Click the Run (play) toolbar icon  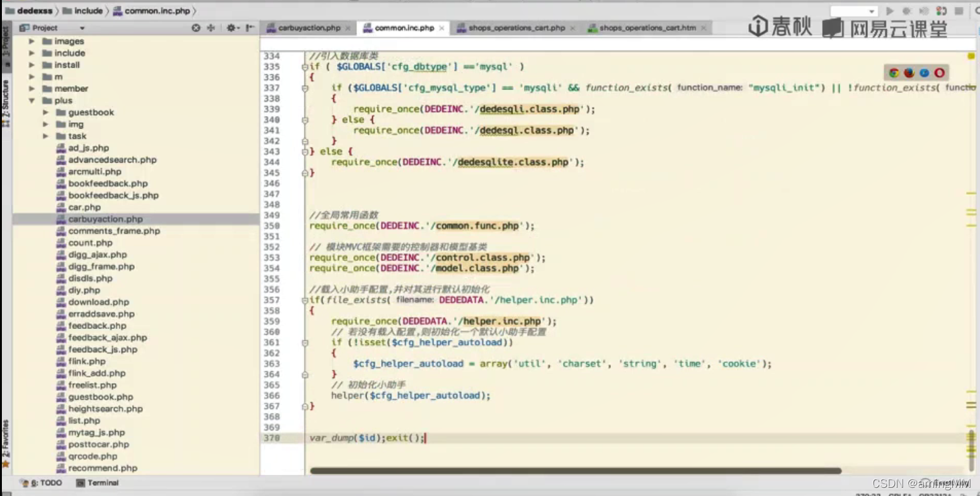point(890,11)
